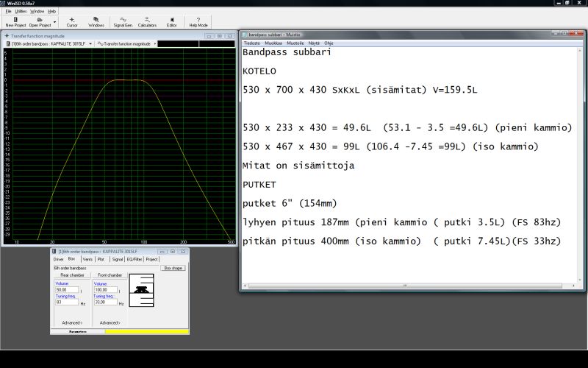Click the Open Project toolbar icon
Viewport: 588px width, 368px height.
tap(40, 21)
